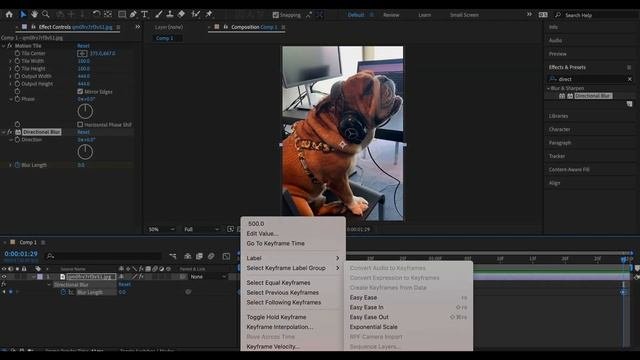Toggle add keyframe diamond for Blur Length
The height and width of the screenshot is (360, 640).
[11, 292]
